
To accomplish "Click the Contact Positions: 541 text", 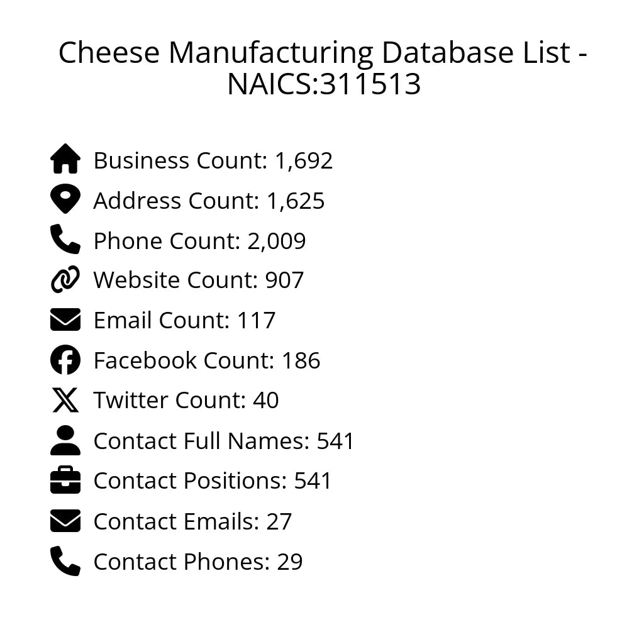I will (212, 481).
